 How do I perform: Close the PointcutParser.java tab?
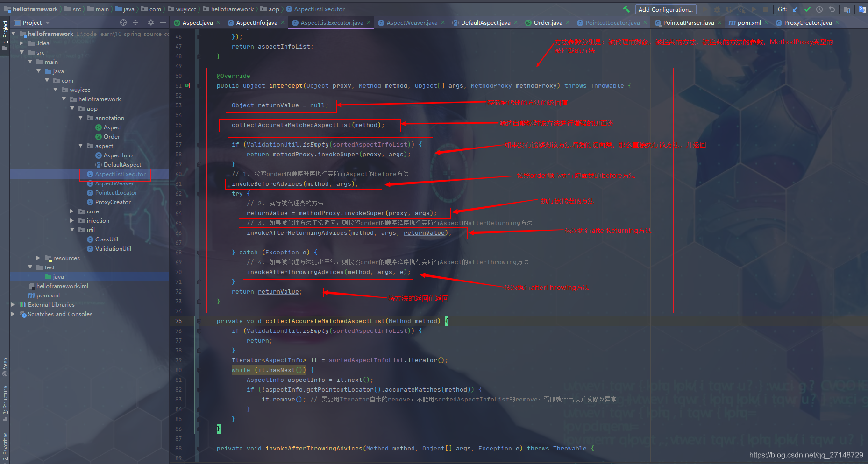[719, 22]
